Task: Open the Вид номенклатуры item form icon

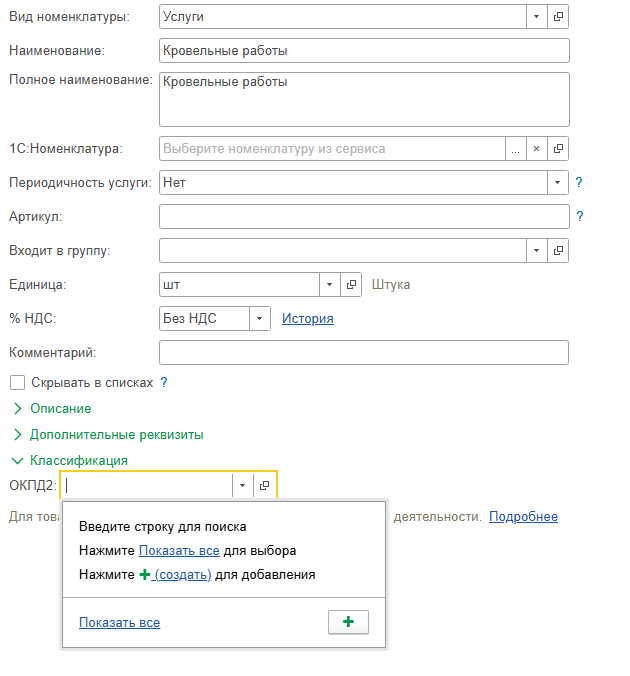Action: [559, 17]
